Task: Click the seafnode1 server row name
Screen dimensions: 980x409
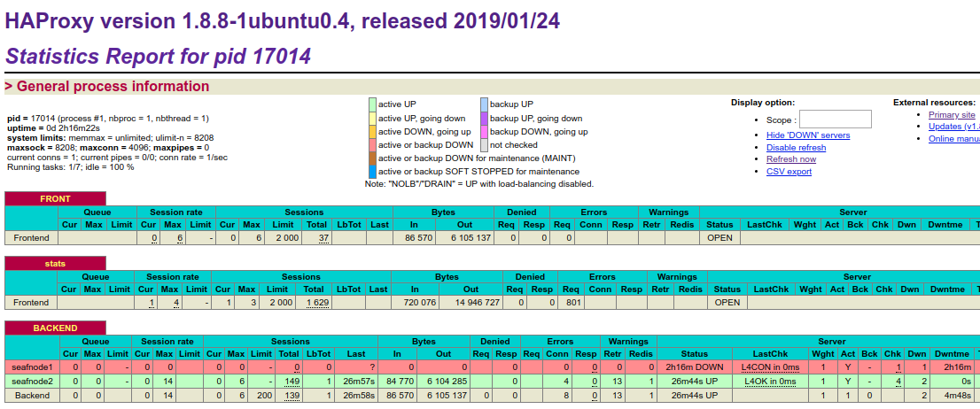Action: tap(32, 367)
